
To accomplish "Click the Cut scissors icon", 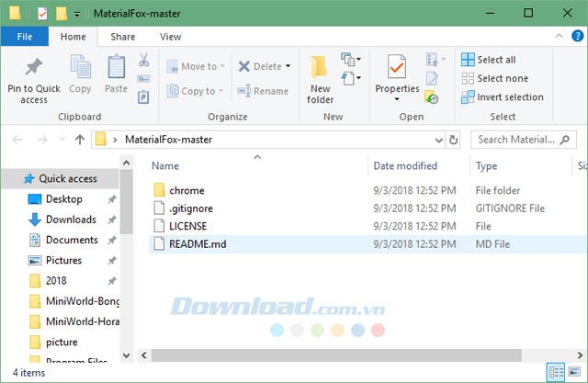I will tap(143, 60).
